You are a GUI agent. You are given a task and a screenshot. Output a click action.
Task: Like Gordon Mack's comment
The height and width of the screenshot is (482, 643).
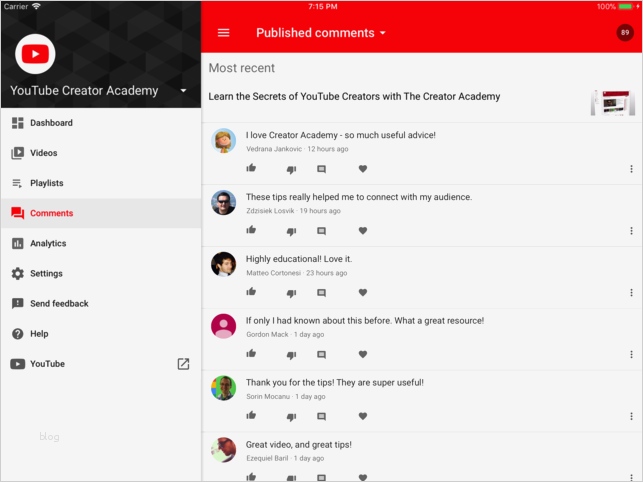point(251,354)
